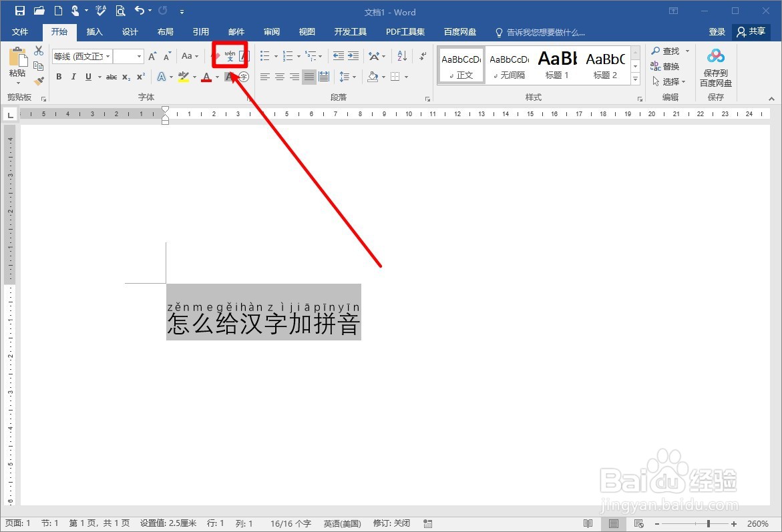Click the Sort icon in Paragraph group
Image resolution: width=782 pixels, height=532 pixels.
pos(401,56)
